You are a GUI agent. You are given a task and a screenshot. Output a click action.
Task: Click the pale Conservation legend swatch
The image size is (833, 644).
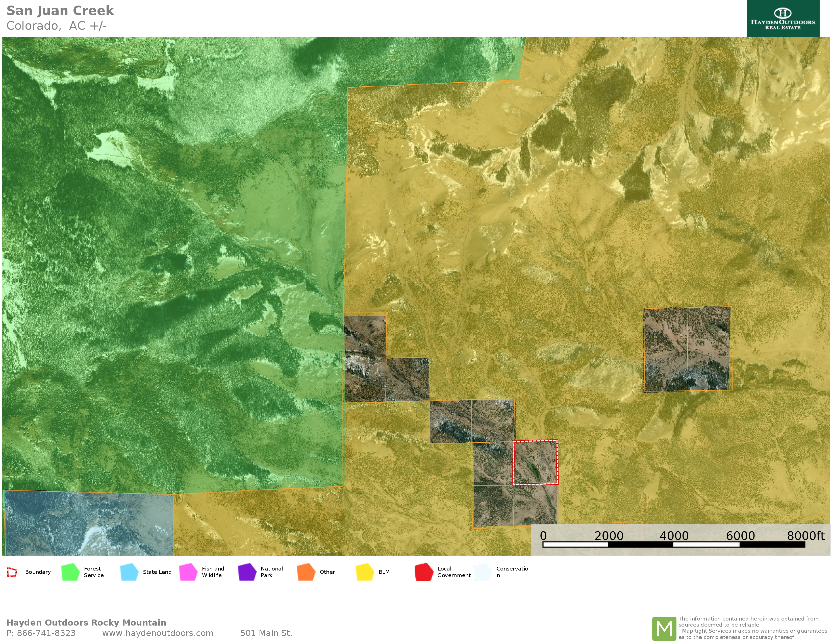point(483,572)
